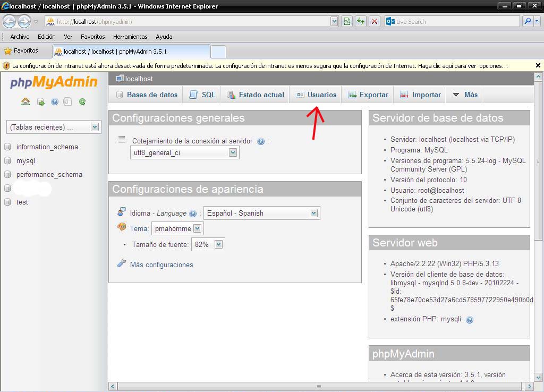This screenshot has width=544, height=392.
Task: Click database icon next to information_schema
Action: [x=7, y=147]
